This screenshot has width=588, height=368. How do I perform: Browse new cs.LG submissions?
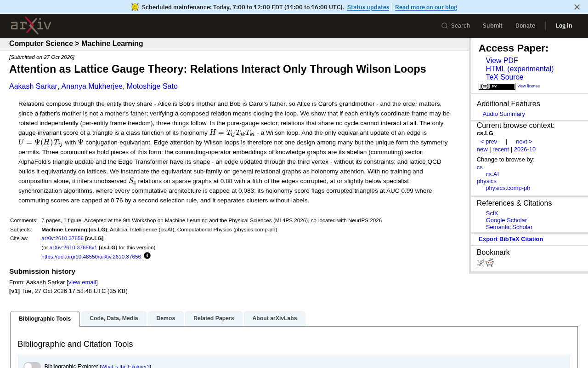(x=482, y=149)
